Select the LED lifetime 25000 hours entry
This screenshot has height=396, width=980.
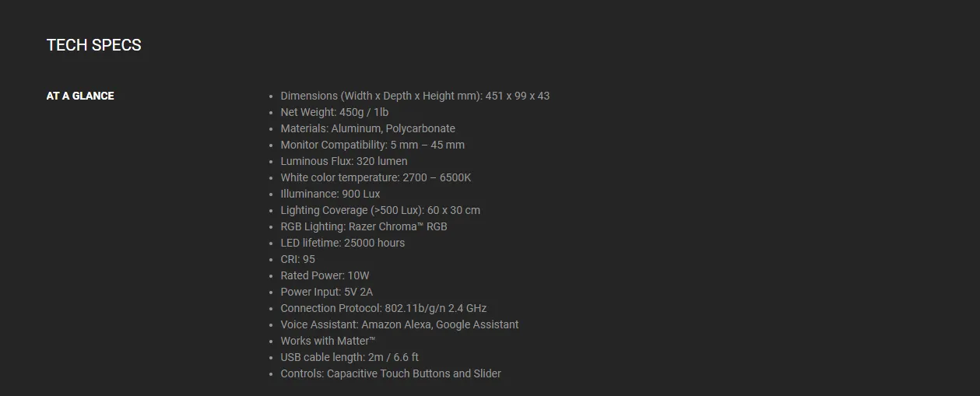pyautogui.click(x=343, y=243)
